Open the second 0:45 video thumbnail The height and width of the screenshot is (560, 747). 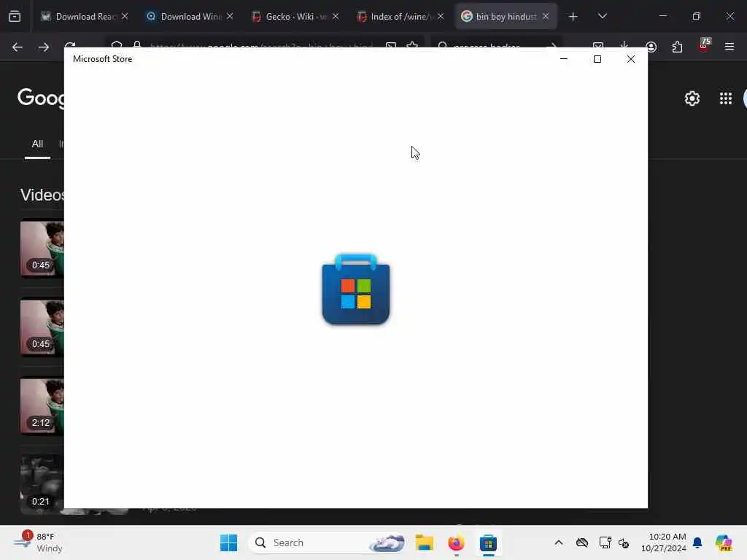tap(42, 327)
